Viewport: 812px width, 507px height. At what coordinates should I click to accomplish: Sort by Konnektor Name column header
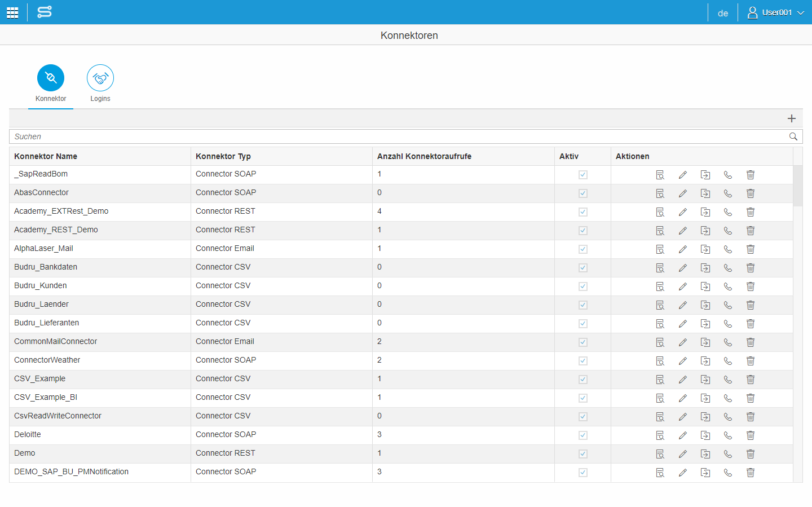46,156
